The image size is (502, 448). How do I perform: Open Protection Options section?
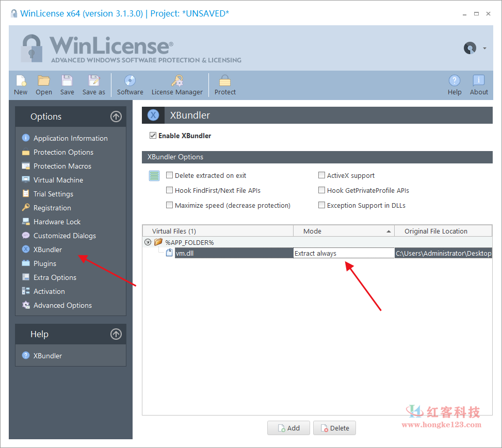(63, 152)
